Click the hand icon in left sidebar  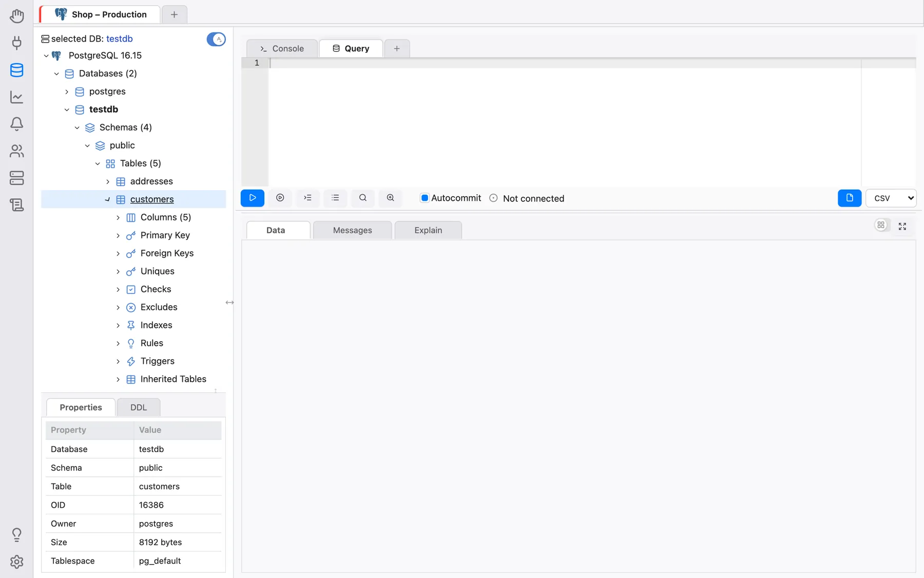tap(16, 15)
